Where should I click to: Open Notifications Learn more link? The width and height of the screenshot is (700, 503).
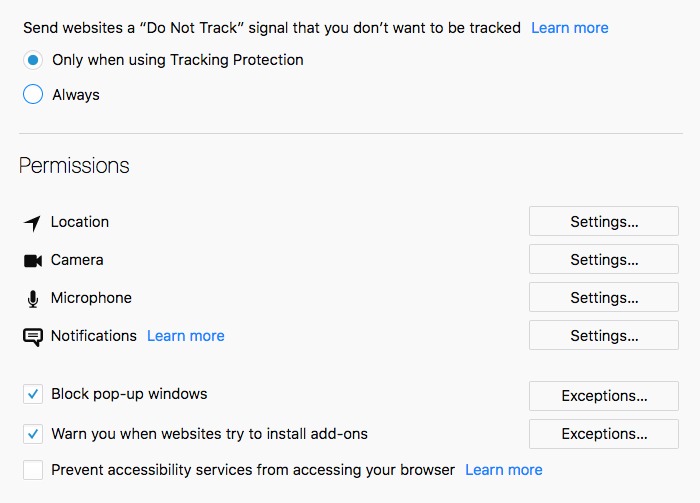186,336
